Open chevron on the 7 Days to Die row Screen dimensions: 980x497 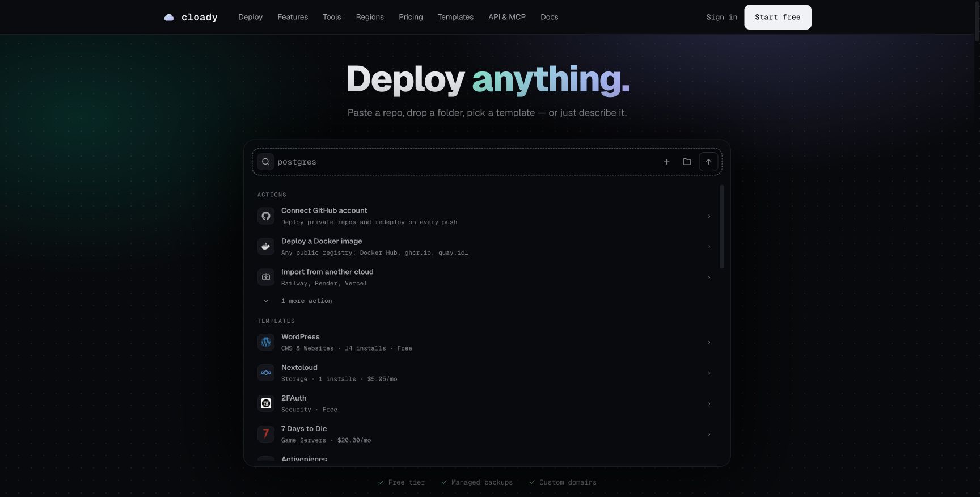(x=709, y=435)
